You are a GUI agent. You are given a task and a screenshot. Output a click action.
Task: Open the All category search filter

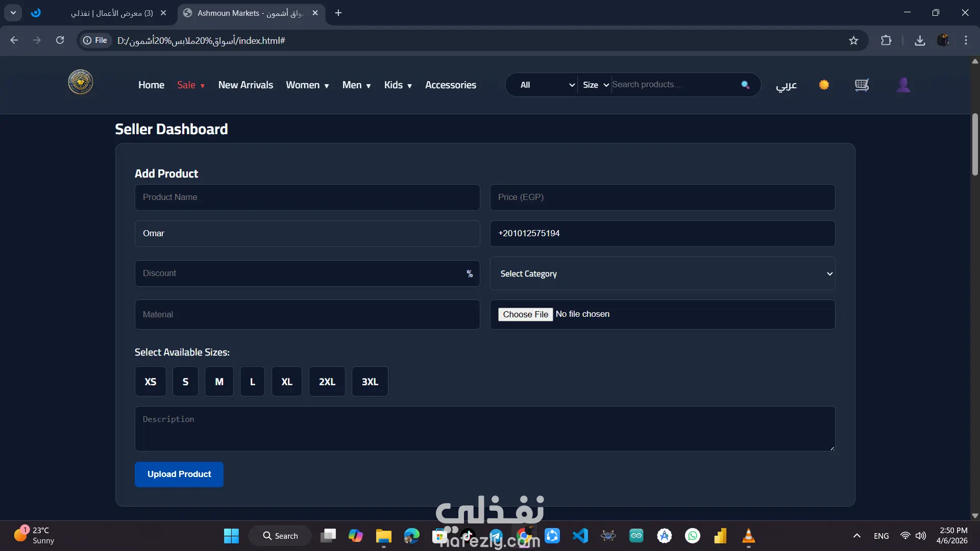(546, 85)
